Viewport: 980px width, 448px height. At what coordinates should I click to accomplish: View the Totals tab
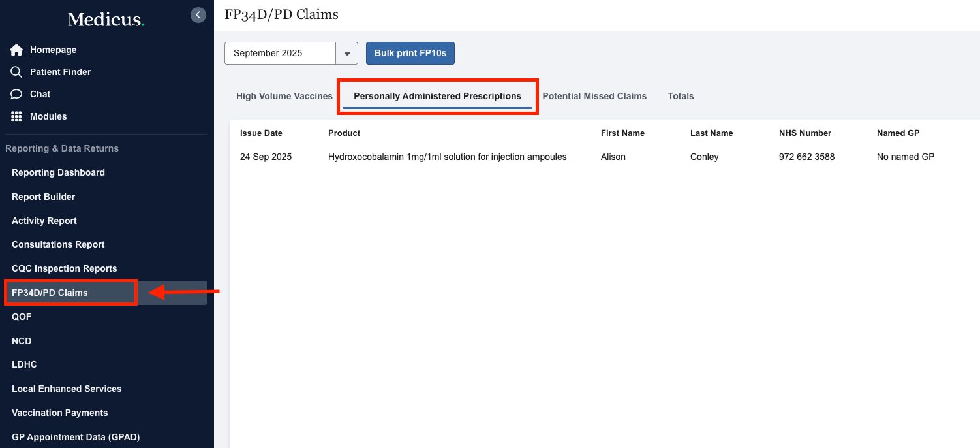click(681, 96)
